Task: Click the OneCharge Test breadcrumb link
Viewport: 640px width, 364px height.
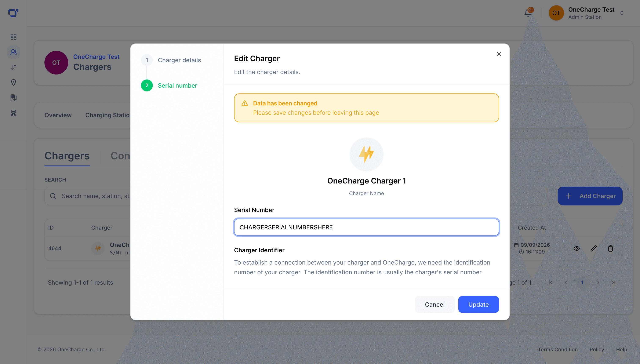Action: [x=96, y=57]
